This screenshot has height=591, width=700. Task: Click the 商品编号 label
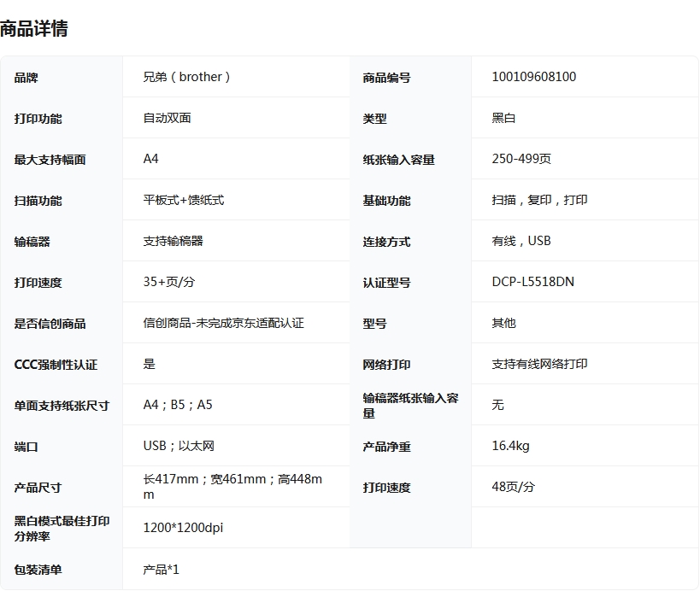click(x=386, y=78)
